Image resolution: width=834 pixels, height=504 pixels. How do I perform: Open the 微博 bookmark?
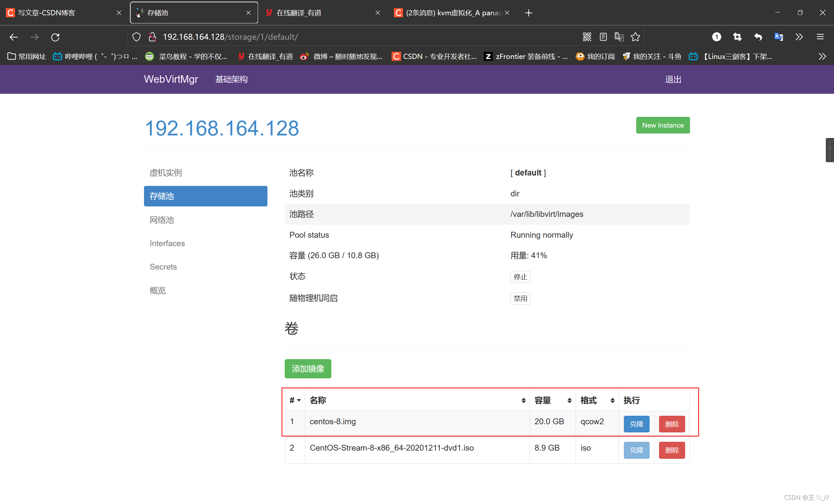tap(341, 57)
